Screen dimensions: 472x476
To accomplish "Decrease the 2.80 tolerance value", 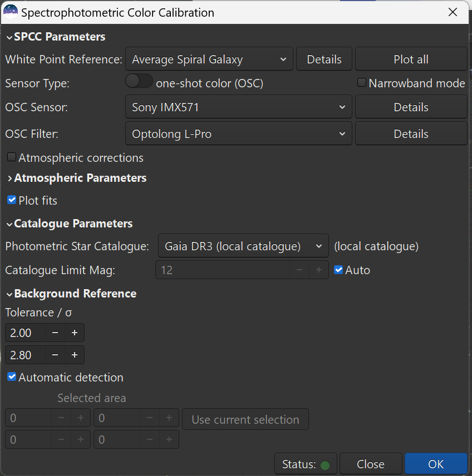I will [55, 355].
